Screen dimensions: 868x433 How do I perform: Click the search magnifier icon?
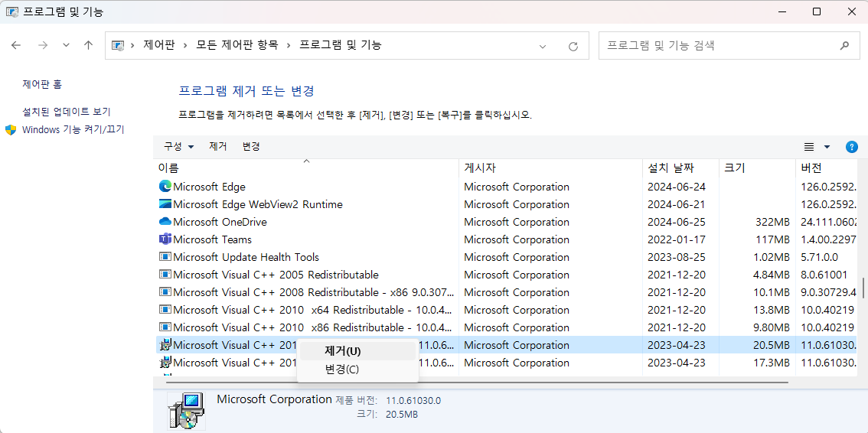[x=844, y=45]
